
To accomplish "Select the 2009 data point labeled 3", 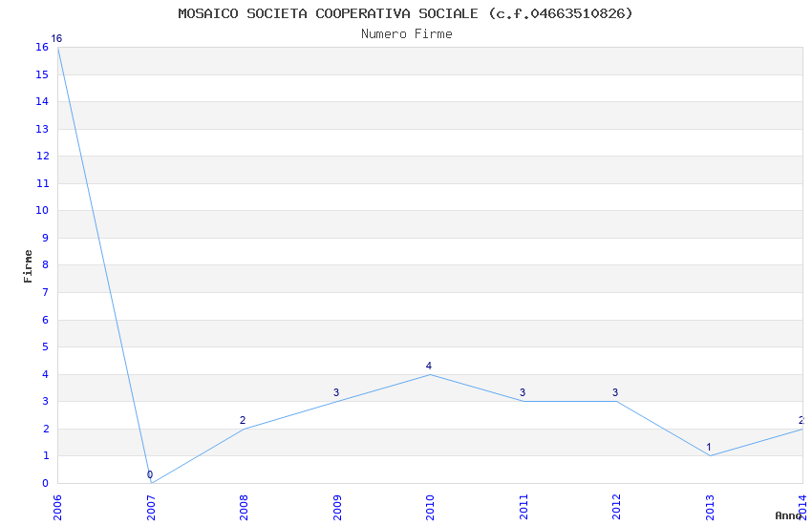I will click(336, 392).
